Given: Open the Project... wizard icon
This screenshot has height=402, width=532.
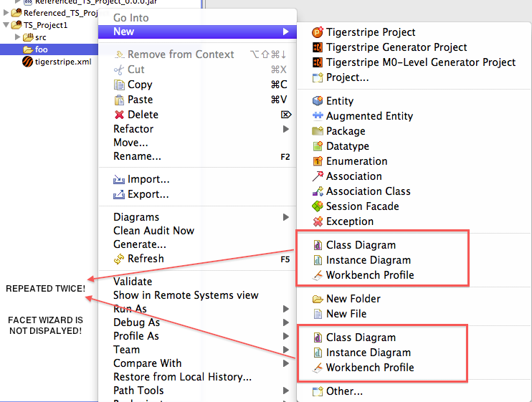Looking at the screenshot, I should [x=318, y=77].
